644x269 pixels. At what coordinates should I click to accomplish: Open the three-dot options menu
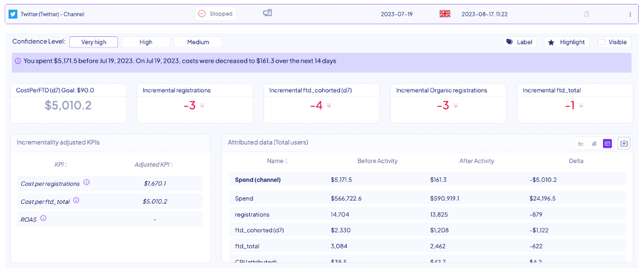coord(630,14)
